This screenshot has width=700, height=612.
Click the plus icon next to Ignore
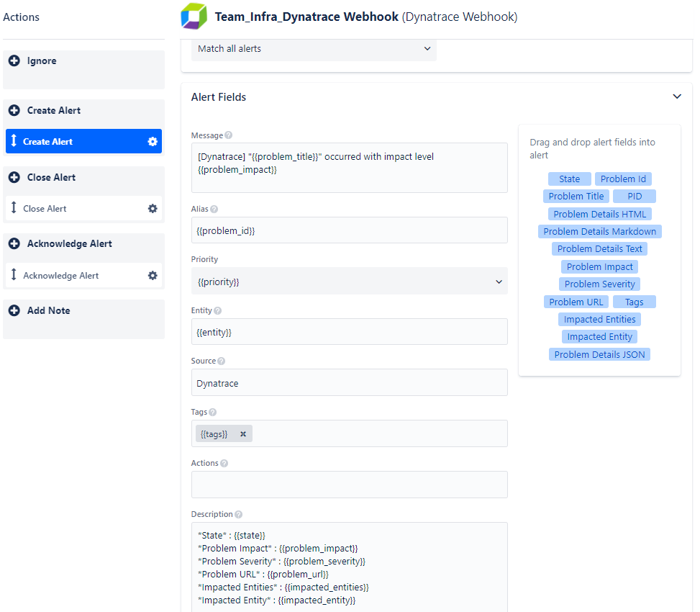point(14,60)
